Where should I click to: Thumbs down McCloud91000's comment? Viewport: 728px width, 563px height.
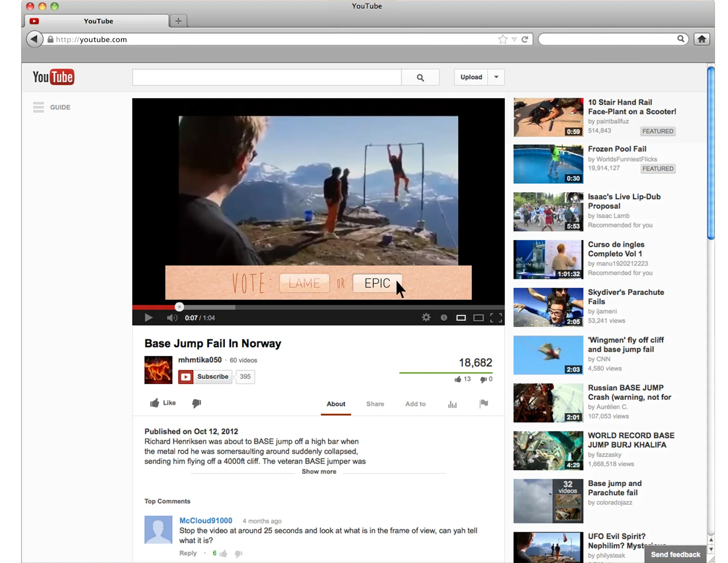pos(238,554)
